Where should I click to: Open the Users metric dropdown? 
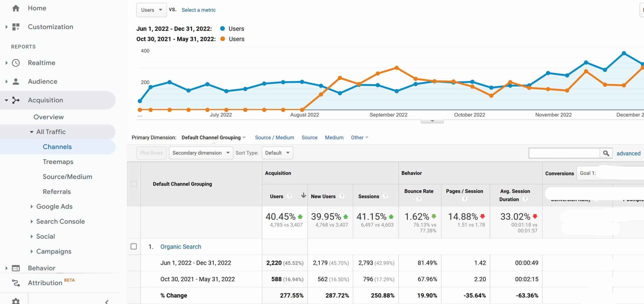(151, 10)
